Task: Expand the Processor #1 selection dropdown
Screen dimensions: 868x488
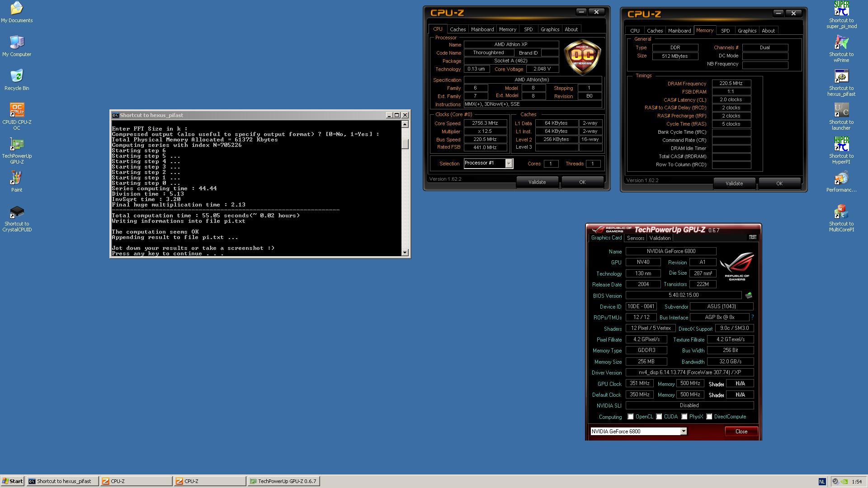Action: [x=509, y=164]
